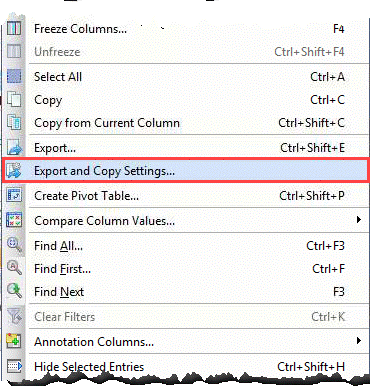Click the Annotation Columns icon
Viewport: 370px width, 386px height.
click(x=14, y=341)
